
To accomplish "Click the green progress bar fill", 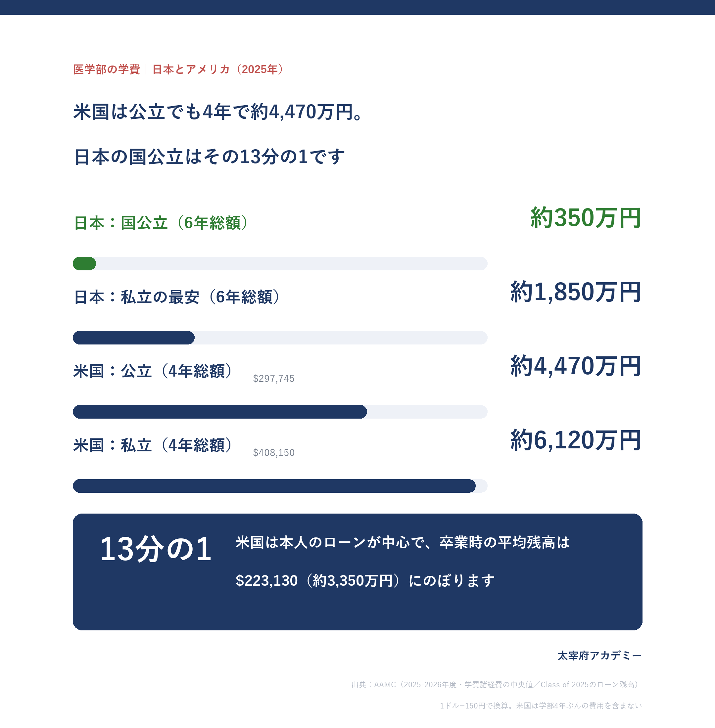I will [84, 263].
